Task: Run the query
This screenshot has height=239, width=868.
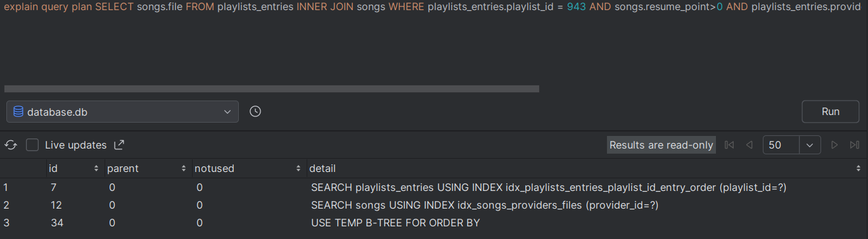Action: click(830, 111)
